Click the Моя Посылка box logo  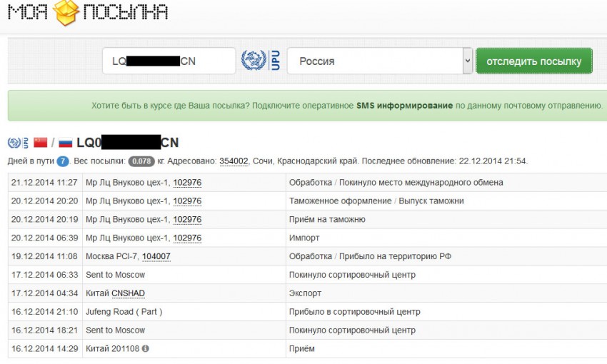[67, 12]
